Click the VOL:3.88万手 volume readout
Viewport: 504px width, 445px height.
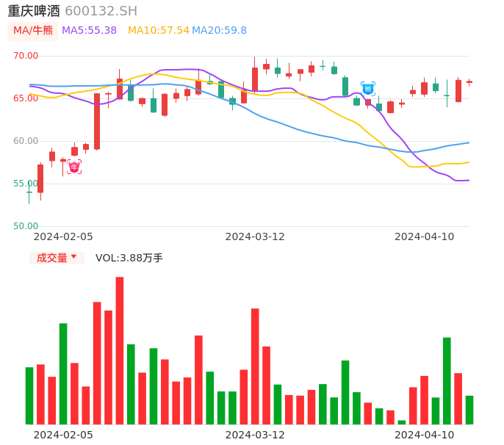(129, 258)
